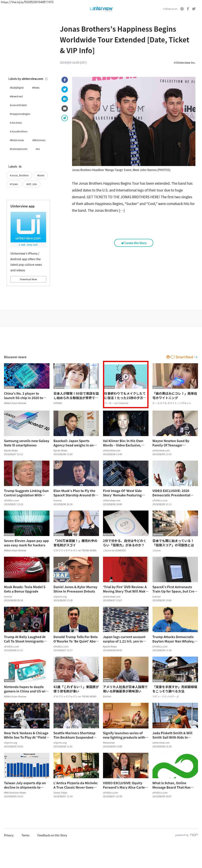The image size is (202, 868).
Task: Click the #VIP_Info tag pill
Action: coord(32,184)
